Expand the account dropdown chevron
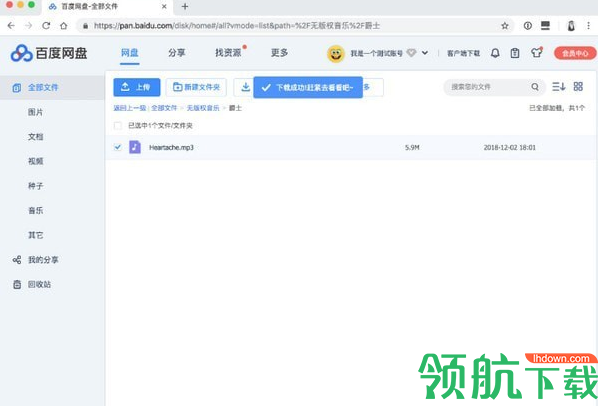 click(x=425, y=53)
